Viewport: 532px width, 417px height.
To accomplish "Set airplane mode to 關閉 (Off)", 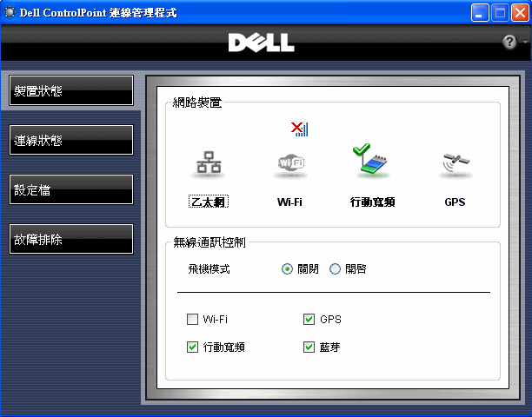I will 287,268.
